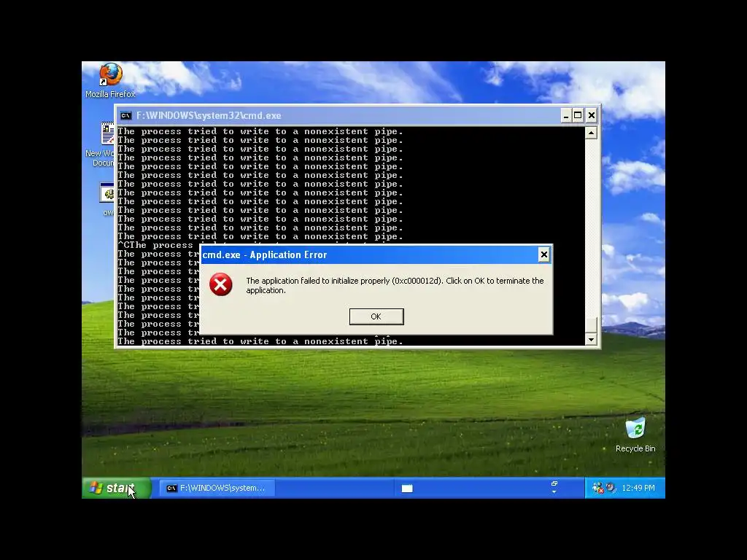This screenshot has height=560, width=747.
Task: Click the scroll-up arrow in the cmd window
Action: (x=591, y=133)
